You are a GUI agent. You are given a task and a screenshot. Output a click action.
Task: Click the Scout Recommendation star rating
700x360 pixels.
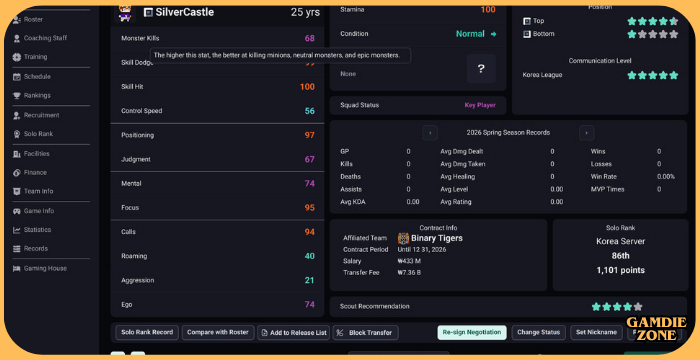[x=617, y=307]
